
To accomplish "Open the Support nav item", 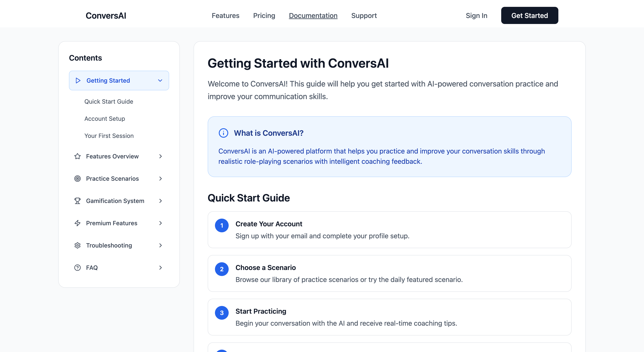I will click(364, 15).
